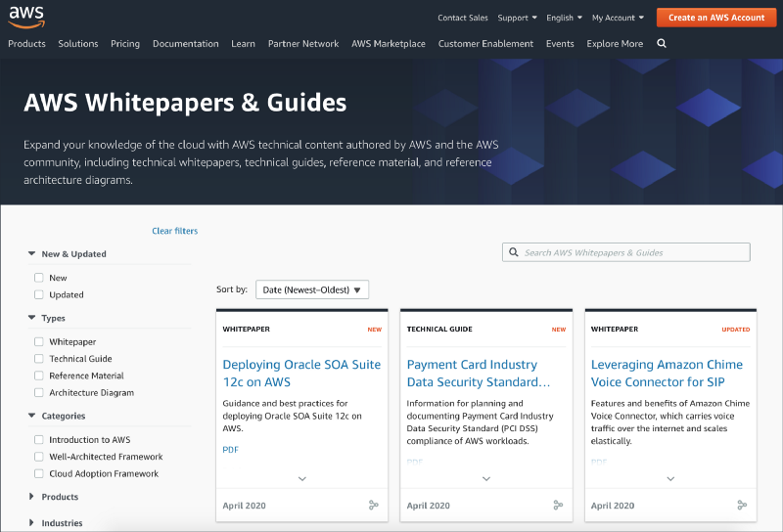Open Leveraging Amazon Chime Voice Connector link
Image resolution: width=783 pixels, height=532 pixels.
[667, 373]
